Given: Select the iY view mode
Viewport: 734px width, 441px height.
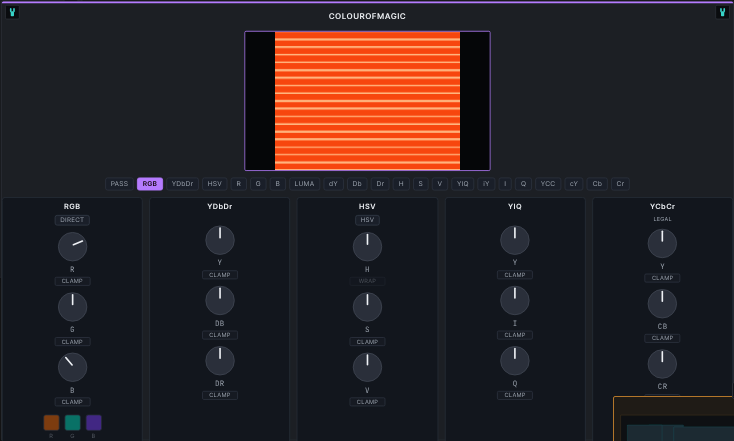Looking at the screenshot, I should tap(486, 184).
